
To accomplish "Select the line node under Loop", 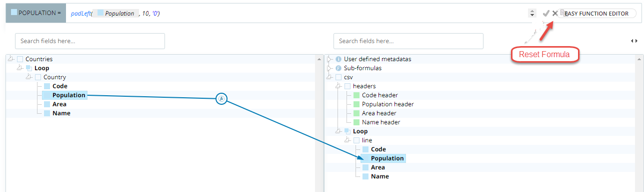I will click(x=366, y=140).
